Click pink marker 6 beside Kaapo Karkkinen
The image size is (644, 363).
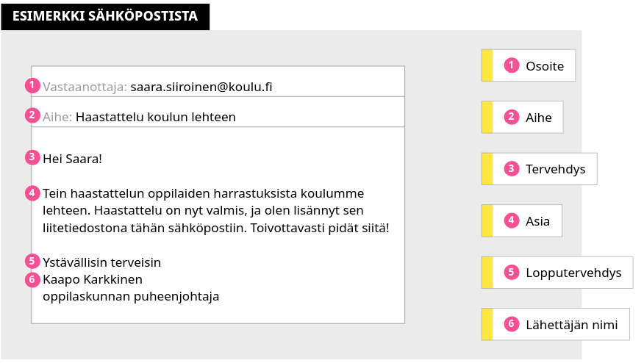(x=32, y=279)
